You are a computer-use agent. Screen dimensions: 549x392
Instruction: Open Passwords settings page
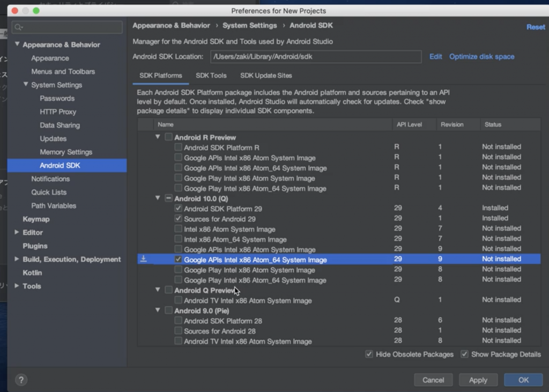(x=57, y=99)
